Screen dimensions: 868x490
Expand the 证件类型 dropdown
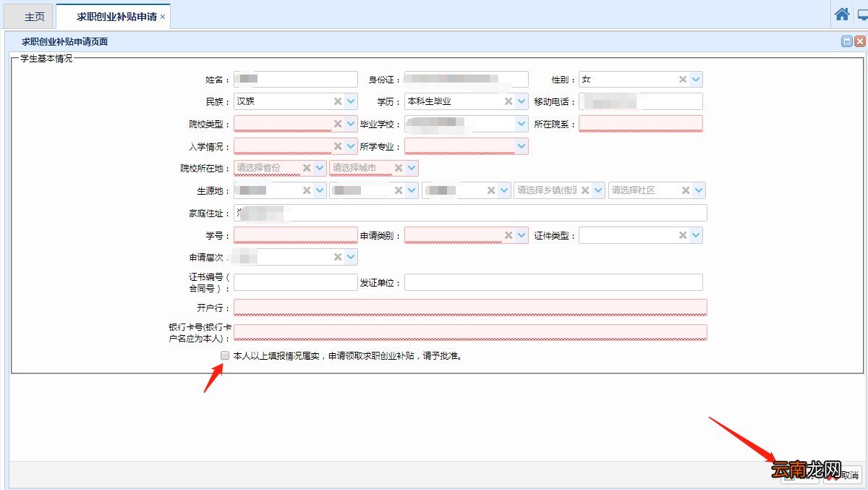pos(694,235)
